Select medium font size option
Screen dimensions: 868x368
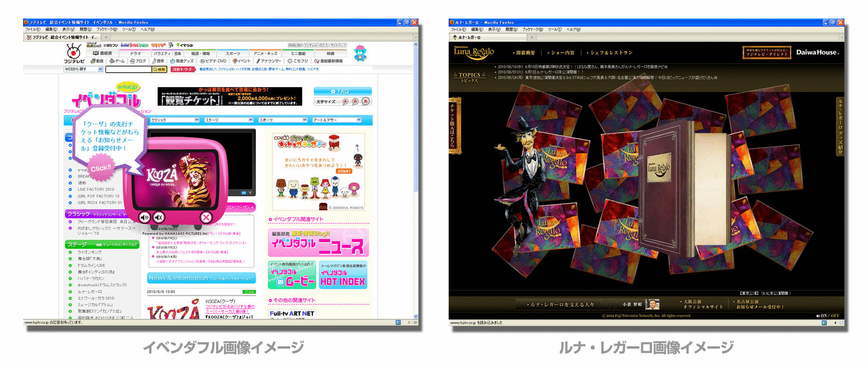tap(355, 101)
